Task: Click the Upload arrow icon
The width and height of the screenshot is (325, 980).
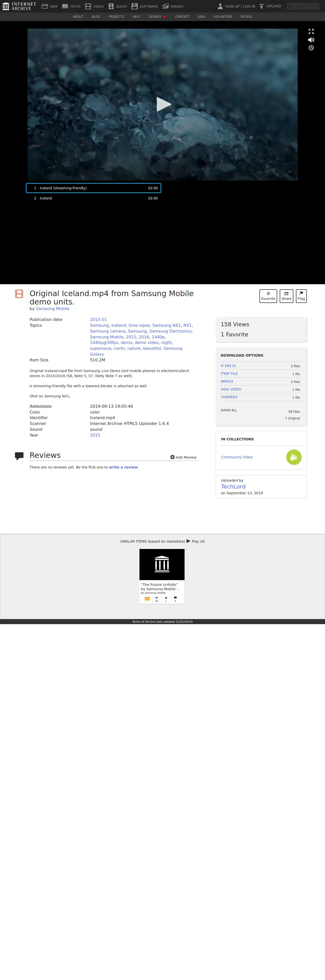Action: coord(261,6)
